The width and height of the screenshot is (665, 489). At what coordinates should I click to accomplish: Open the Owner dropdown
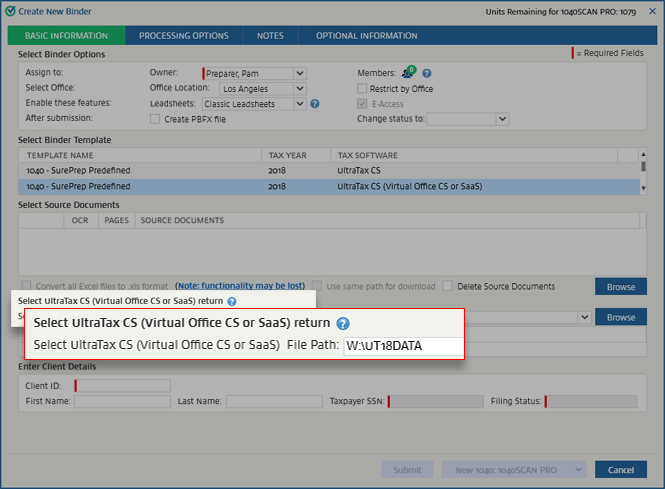300,73
